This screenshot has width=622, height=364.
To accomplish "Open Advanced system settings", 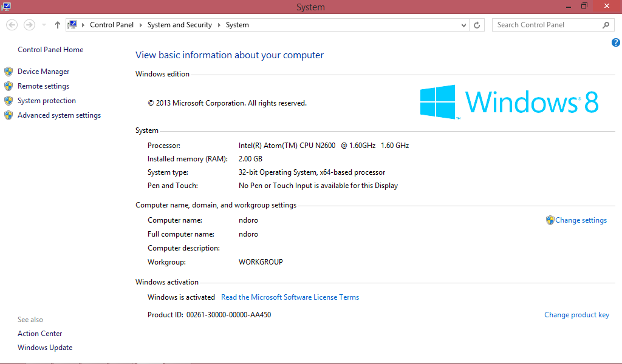I will point(59,115).
